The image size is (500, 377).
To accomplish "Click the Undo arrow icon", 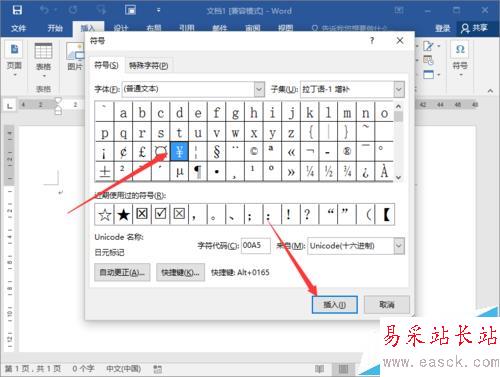I will pos(44,10).
